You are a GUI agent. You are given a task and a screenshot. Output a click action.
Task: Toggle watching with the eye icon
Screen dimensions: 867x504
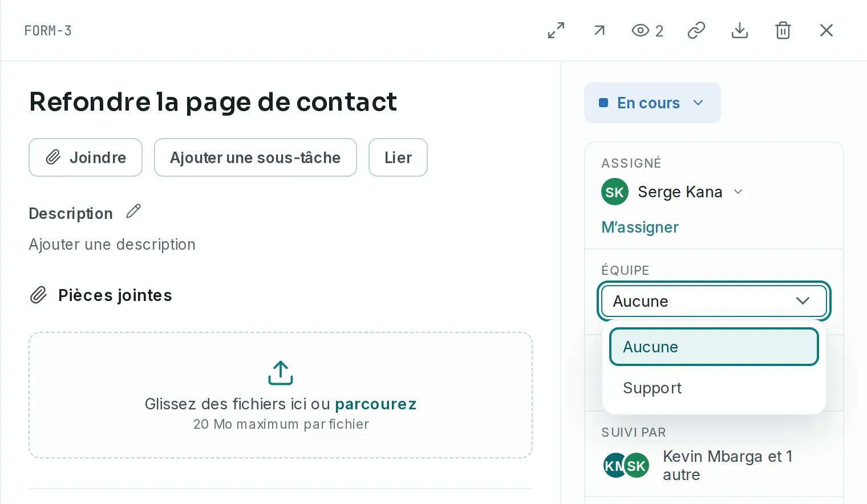pyautogui.click(x=647, y=30)
